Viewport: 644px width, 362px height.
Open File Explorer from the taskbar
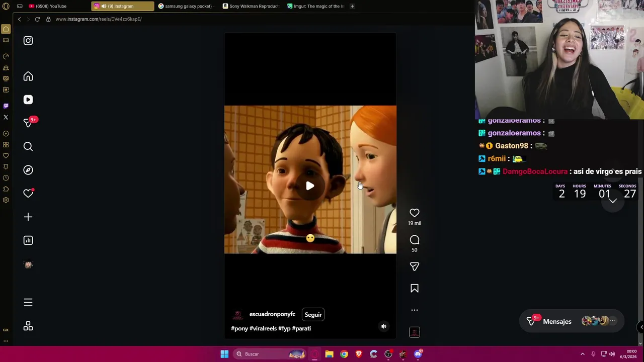[329, 354]
